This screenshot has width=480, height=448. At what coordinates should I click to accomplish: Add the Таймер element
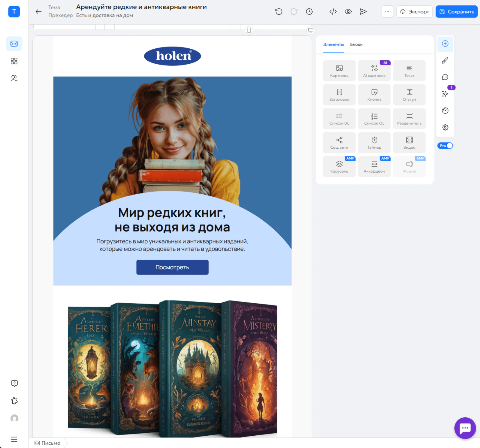374,143
